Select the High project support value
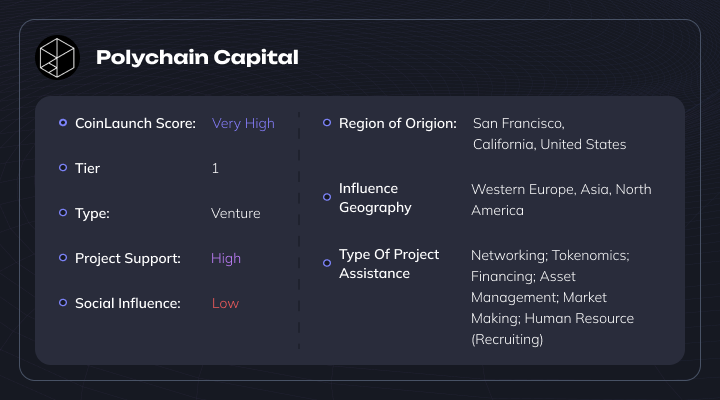This screenshot has height=400, width=720. point(225,259)
